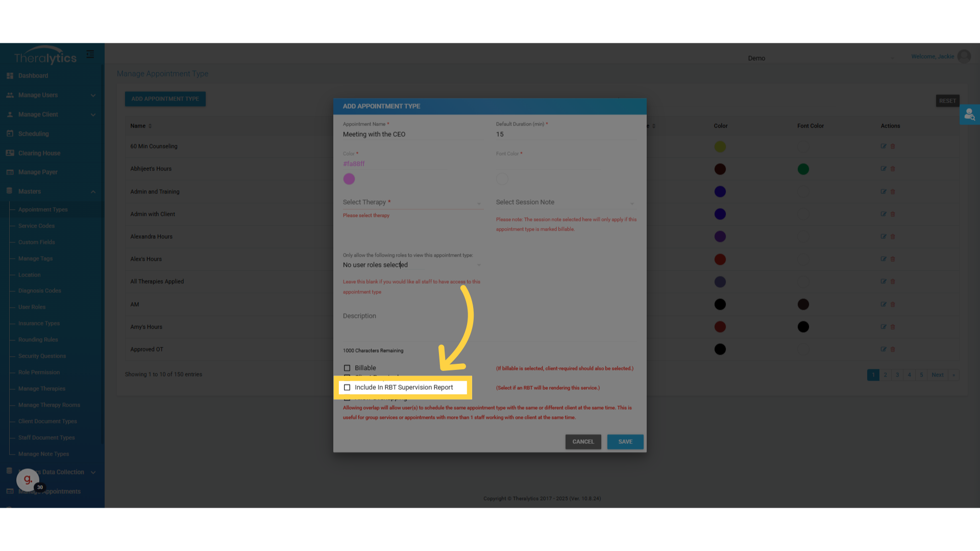
Task: Click the sidebar collapse menu icon
Action: (90, 54)
